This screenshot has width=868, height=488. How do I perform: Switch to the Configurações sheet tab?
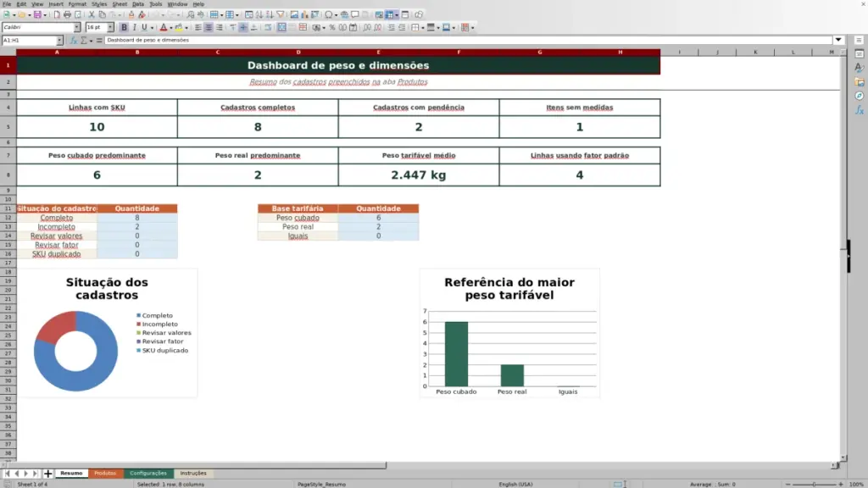coord(147,474)
